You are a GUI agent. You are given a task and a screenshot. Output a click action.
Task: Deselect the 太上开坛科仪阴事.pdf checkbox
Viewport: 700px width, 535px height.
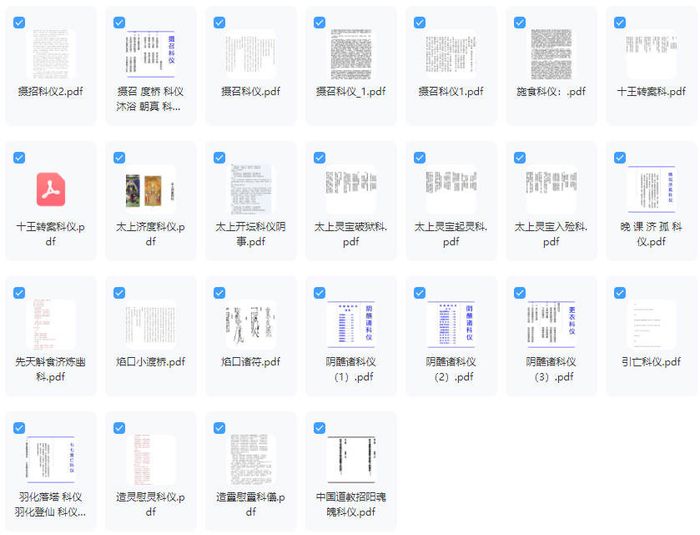pos(219,157)
